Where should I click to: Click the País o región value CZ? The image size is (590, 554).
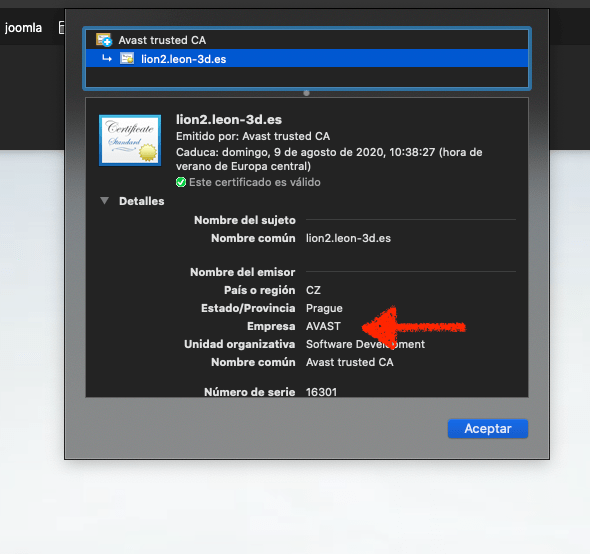coord(313,290)
